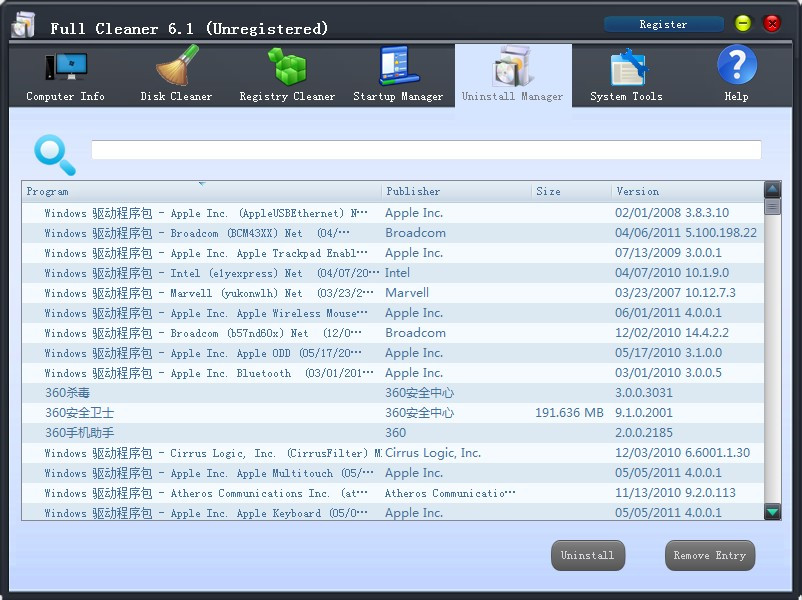Click the 191.636 MB size value
The height and width of the screenshot is (600, 802).
[x=569, y=413]
